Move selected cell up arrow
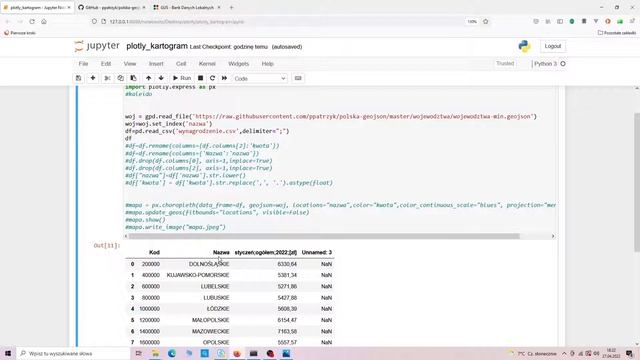640x360 pixels. [149, 78]
